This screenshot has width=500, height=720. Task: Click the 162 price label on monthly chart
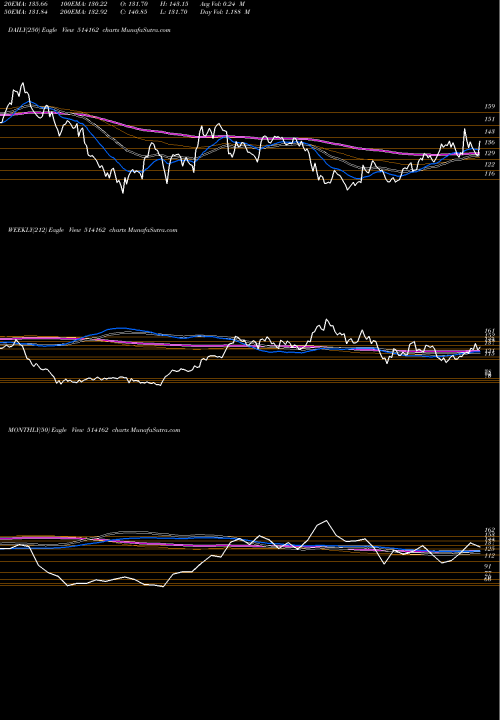tap(490, 530)
